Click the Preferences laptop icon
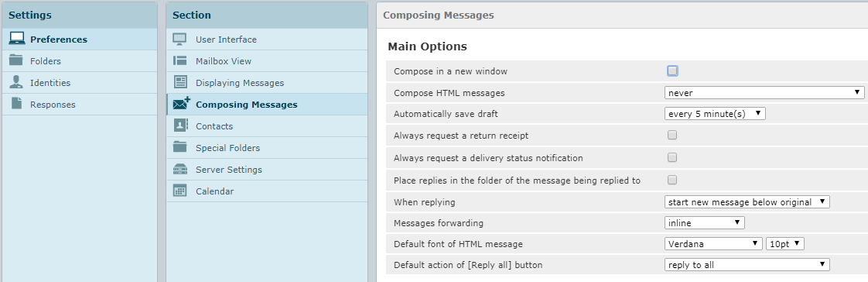 tap(17, 39)
